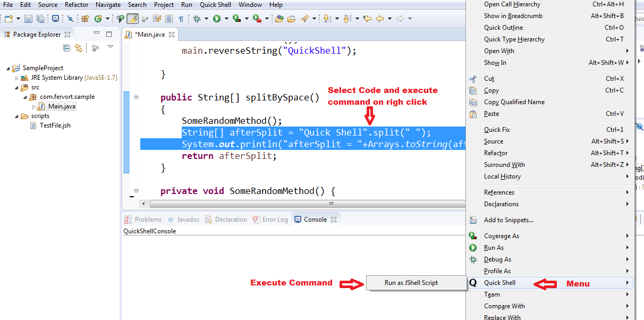Click the editor horizontal scrollbar thumb
Viewport: 644px width, 320px height.
pyautogui.click(x=331, y=204)
